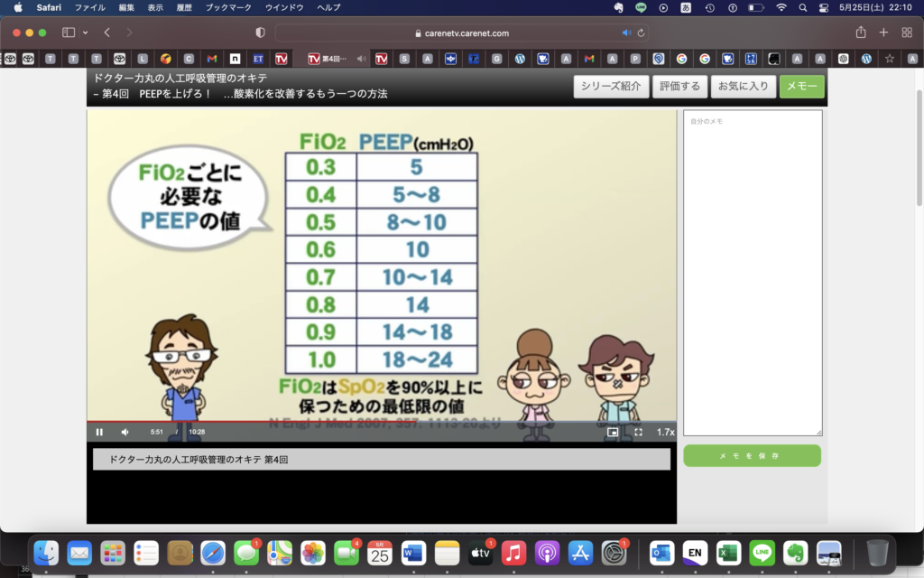Toggle the green メモー button
This screenshot has height=578, width=924.
802,87
